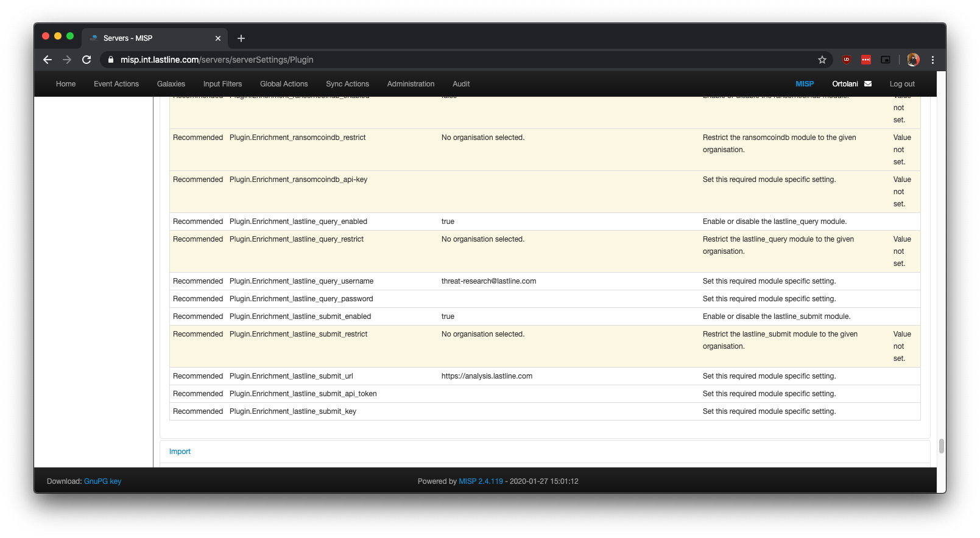980x538 pixels.
Task: Open the Import link
Action: click(180, 452)
